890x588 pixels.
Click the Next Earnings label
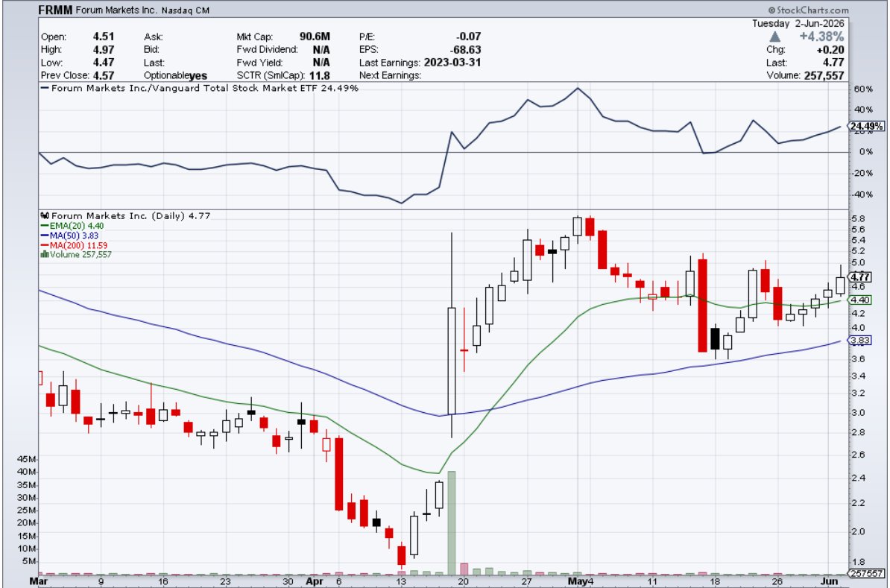click(x=390, y=75)
